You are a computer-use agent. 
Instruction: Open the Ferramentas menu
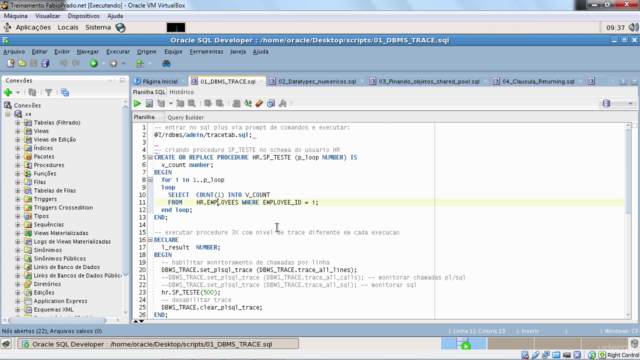pyautogui.click(x=206, y=51)
